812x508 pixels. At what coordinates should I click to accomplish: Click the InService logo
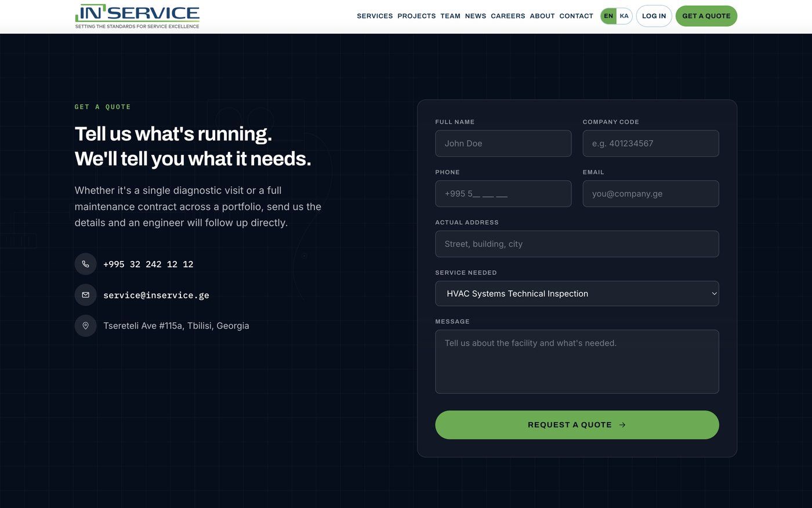coord(137,16)
